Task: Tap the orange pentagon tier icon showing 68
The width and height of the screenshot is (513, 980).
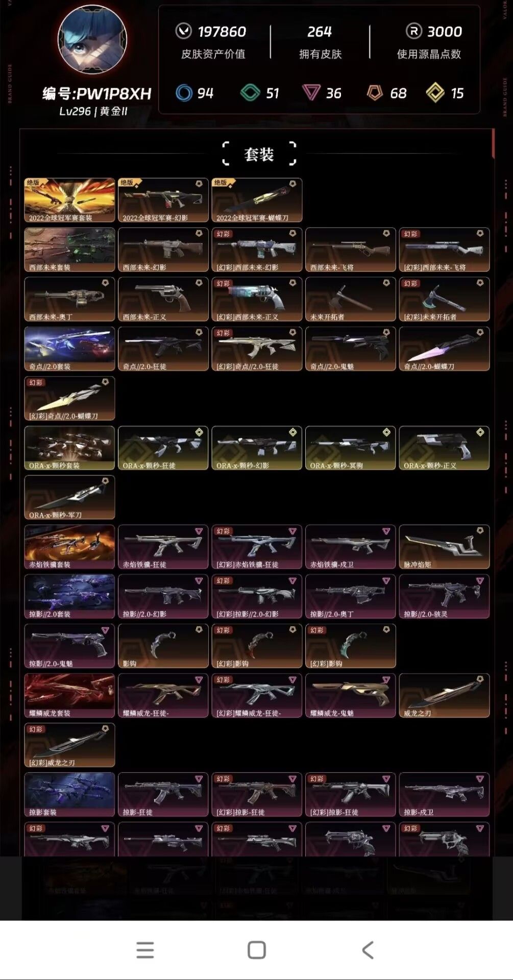Action: [375, 93]
